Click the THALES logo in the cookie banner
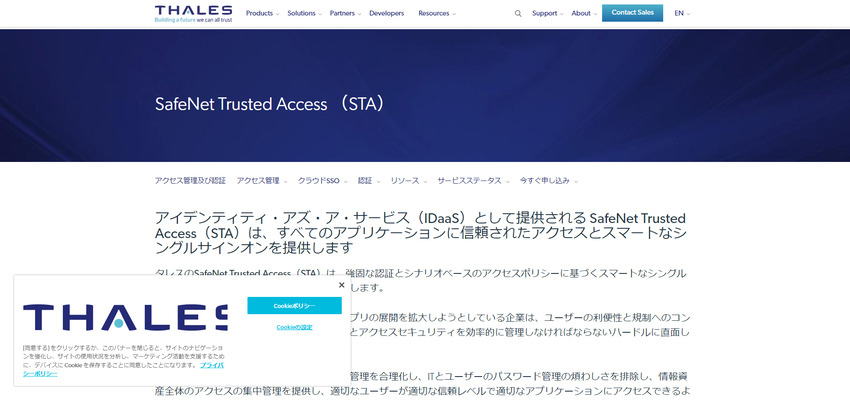Viewport: 850px width, 400px height. tap(125, 318)
